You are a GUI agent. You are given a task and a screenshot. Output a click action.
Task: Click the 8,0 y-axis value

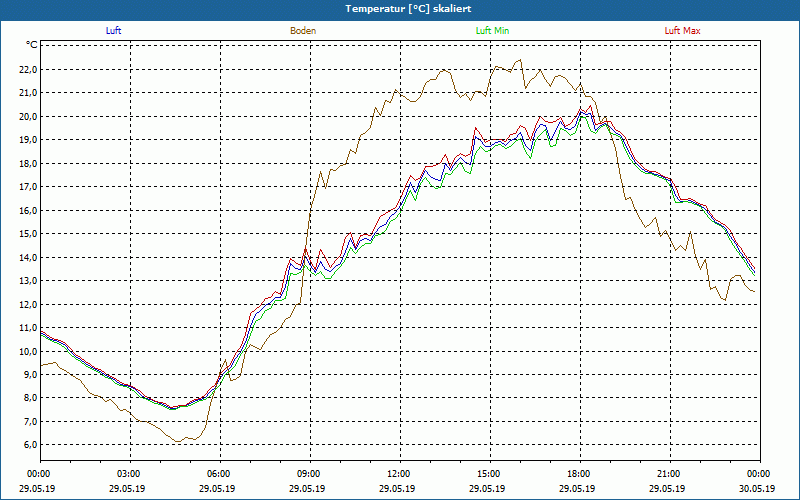click(x=31, y=398)
